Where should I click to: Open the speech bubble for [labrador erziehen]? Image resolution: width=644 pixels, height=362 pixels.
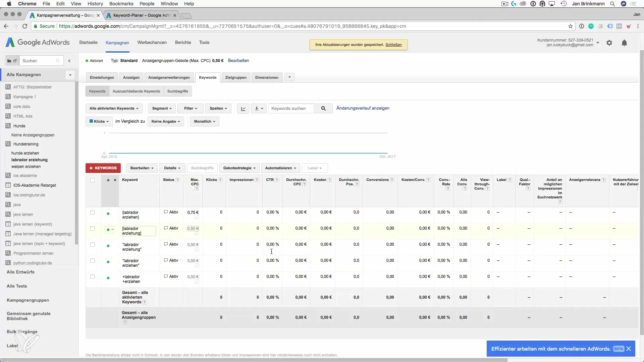166,212
